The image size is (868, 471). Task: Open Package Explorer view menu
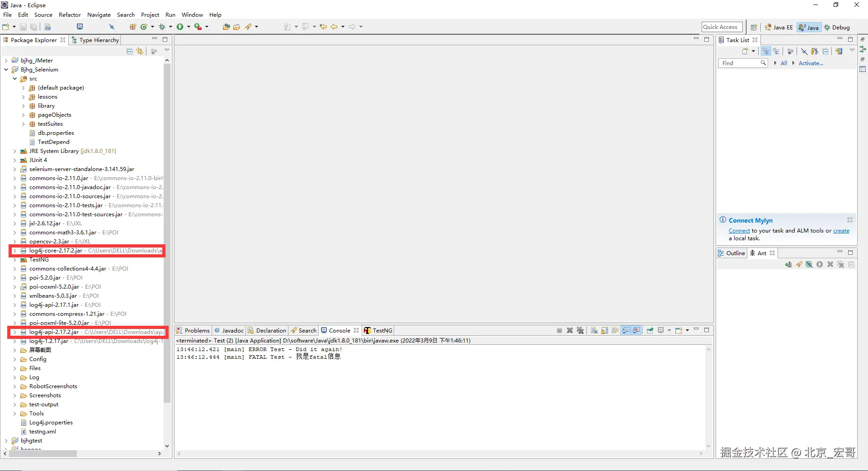(x=167, y=51)
